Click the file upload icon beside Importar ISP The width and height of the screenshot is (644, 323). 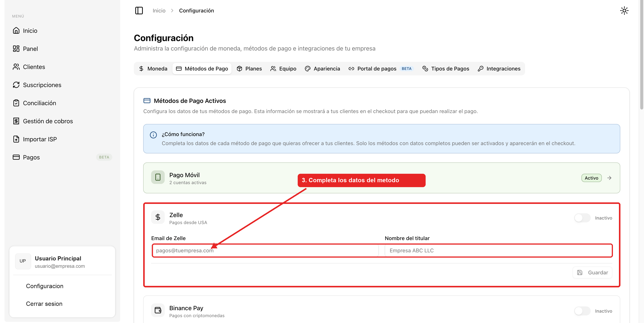point(16,139)
